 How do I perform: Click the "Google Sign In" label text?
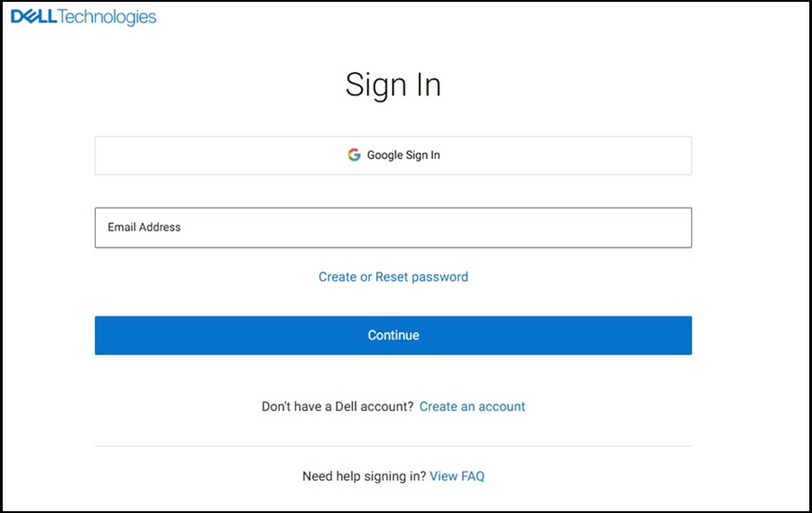pos(403,155)
